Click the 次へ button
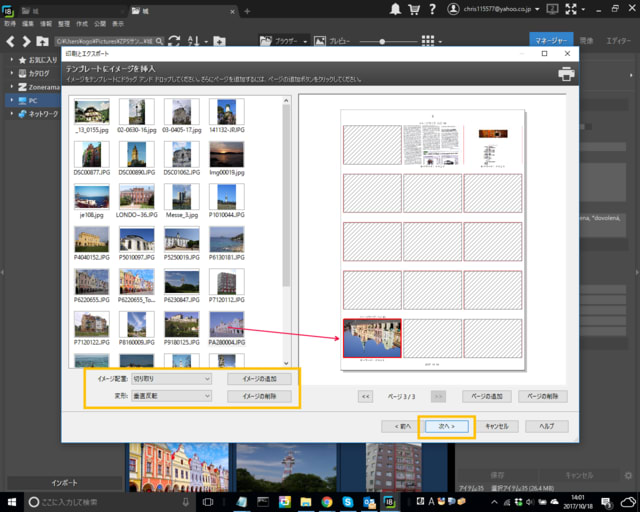The width and height of the screenshot is (640, 512). coord(446,426)
